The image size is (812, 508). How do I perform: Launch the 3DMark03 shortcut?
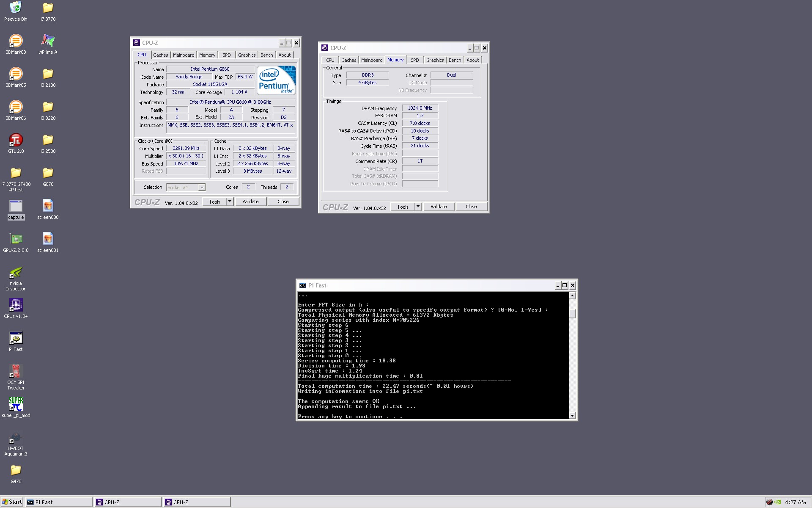pyautogui.click(x=16, y=44)
